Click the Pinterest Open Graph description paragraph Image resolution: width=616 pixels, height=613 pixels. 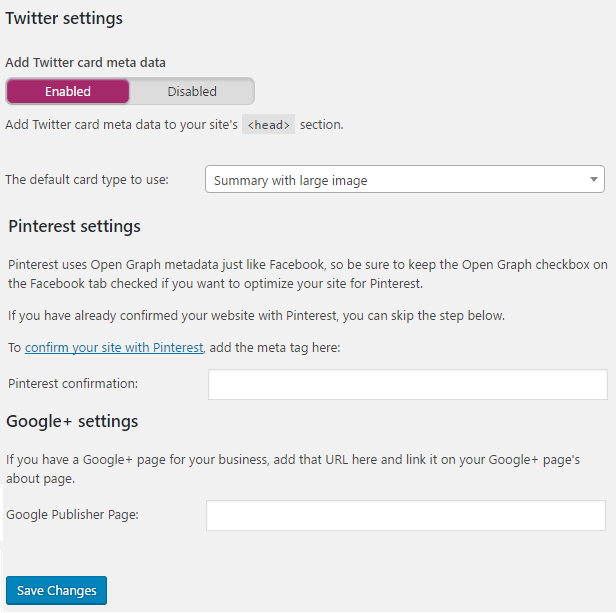(307, 274)
